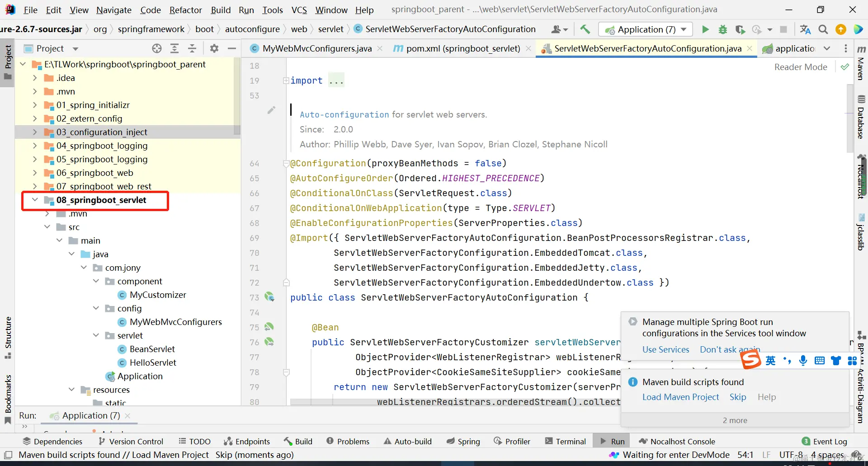Open the Database tool window
Screen dimensions: 868x466
(x=861, y=117)
